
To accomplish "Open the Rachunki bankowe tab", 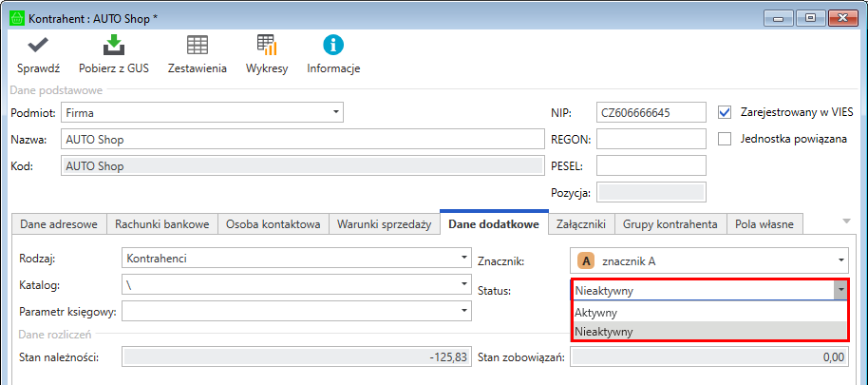I will tap(162, 224).
